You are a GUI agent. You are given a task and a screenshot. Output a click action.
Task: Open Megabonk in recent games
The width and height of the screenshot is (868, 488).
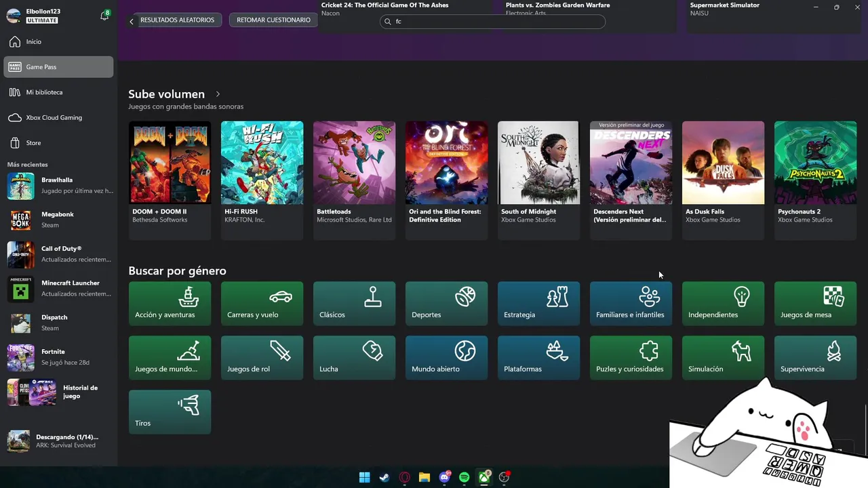(x=60, y=220)
